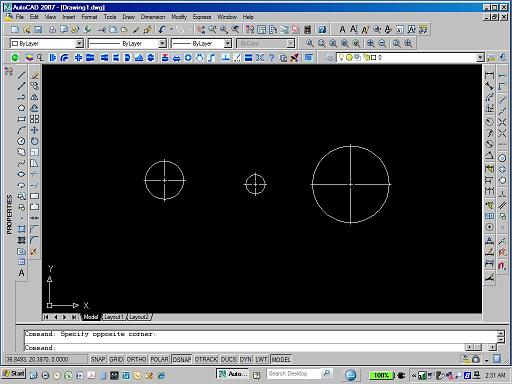Toggle LWT lineweight display
The width and height of the screenshot is (512, 384).
[x=261, y=359]
